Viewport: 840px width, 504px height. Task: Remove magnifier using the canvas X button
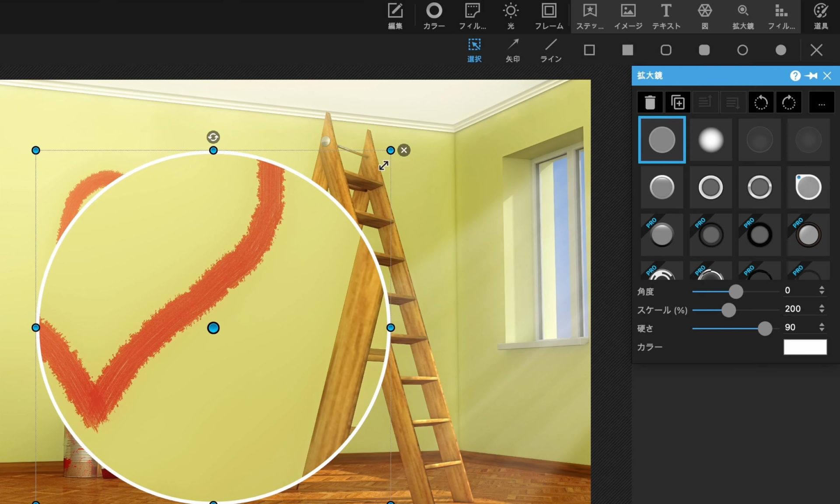404,150
